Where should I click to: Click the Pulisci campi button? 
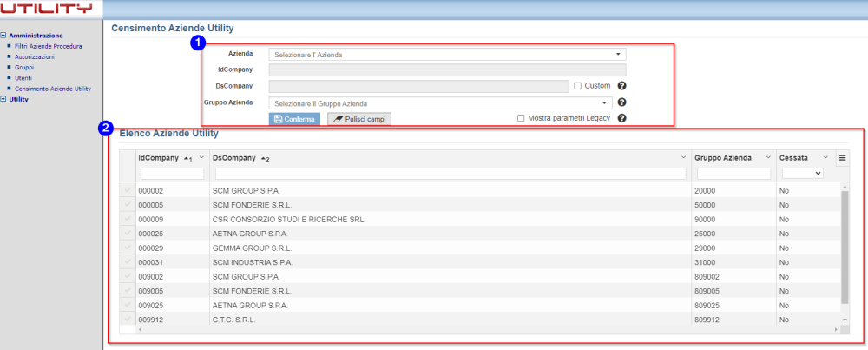coord(359,118)
